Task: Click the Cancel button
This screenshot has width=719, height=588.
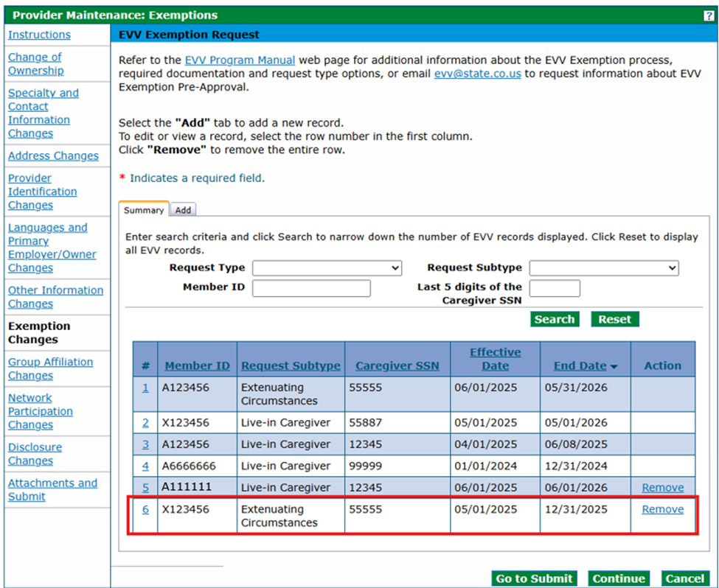Action: pos(684,578)
